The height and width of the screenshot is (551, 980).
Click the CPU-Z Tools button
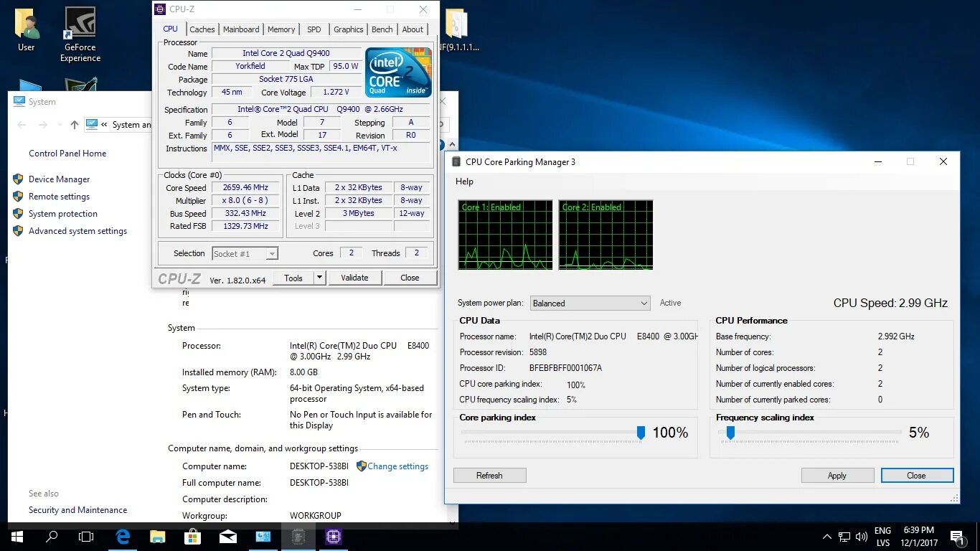point(293,278)
